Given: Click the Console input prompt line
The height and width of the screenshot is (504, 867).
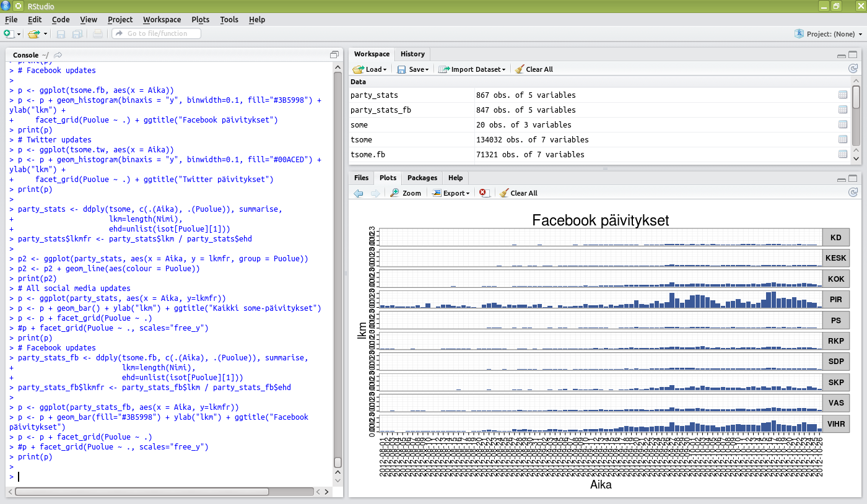Looking at the screenshot, I should [x=170, y=477].
